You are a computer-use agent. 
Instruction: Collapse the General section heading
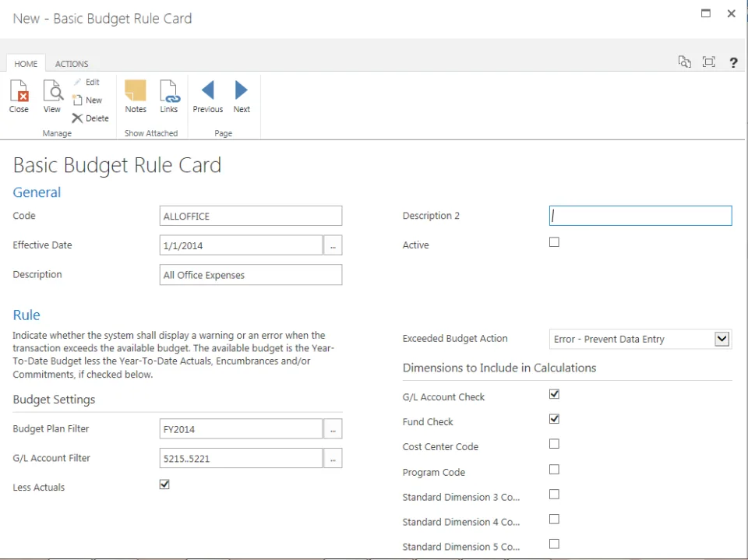coord(37,192)
